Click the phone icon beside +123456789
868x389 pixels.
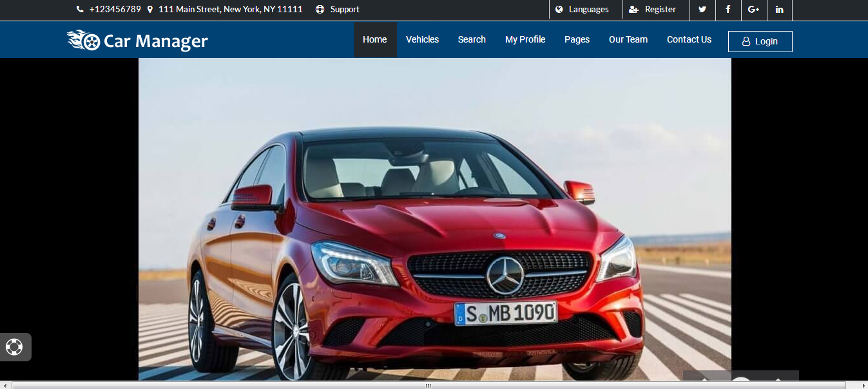click(80, 10)
